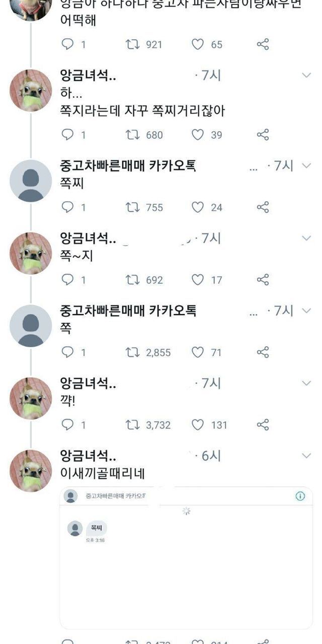This screenshot has height=644, width=322.
Task: Open 중고차빠른매매 카카오톡 profile name on 쪽찌 tweet
Action: pyautogui.click(x=128, y=166)
